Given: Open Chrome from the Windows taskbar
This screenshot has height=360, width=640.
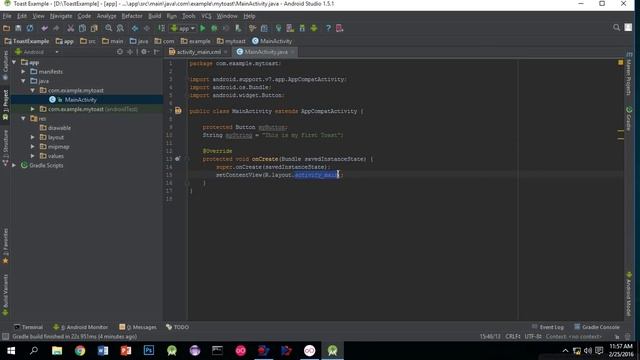Looking at the screenshot, I should [80, 351].
